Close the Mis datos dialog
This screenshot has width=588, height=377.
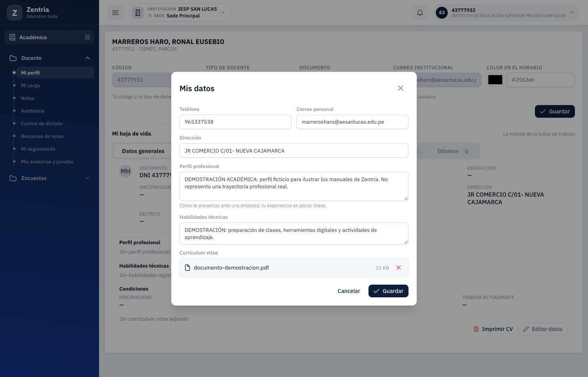click(401, 88)
